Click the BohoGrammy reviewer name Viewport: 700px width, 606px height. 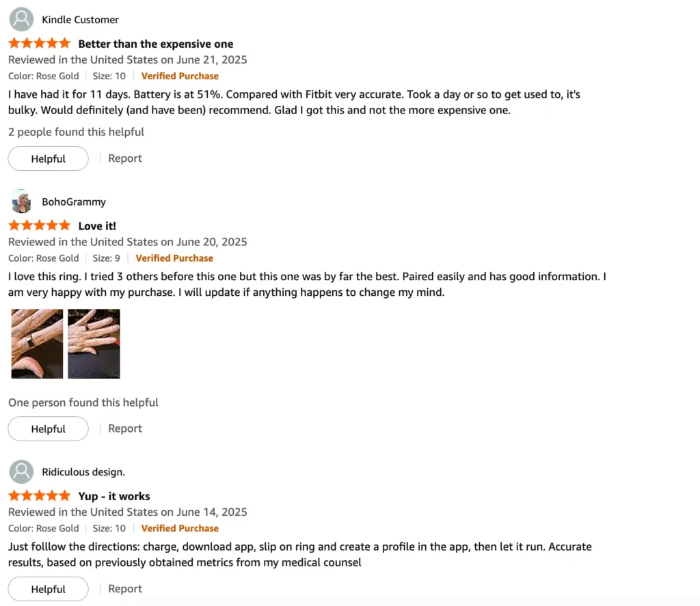click(x=74, y=202)
